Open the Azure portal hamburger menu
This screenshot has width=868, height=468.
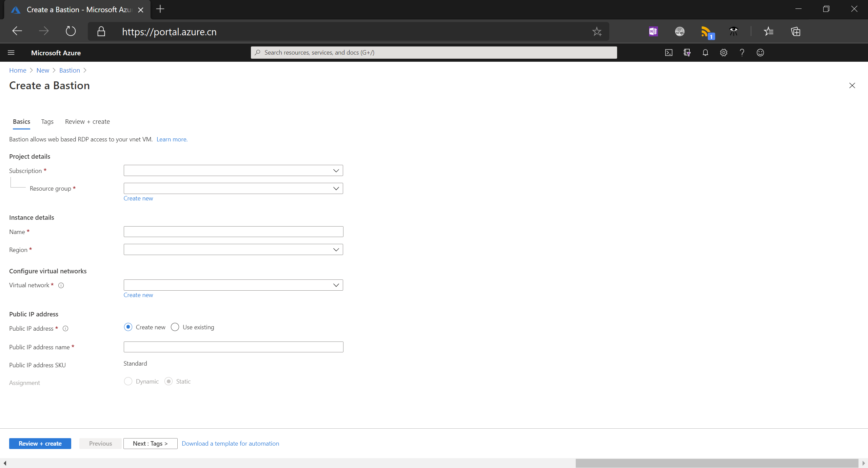11,53
